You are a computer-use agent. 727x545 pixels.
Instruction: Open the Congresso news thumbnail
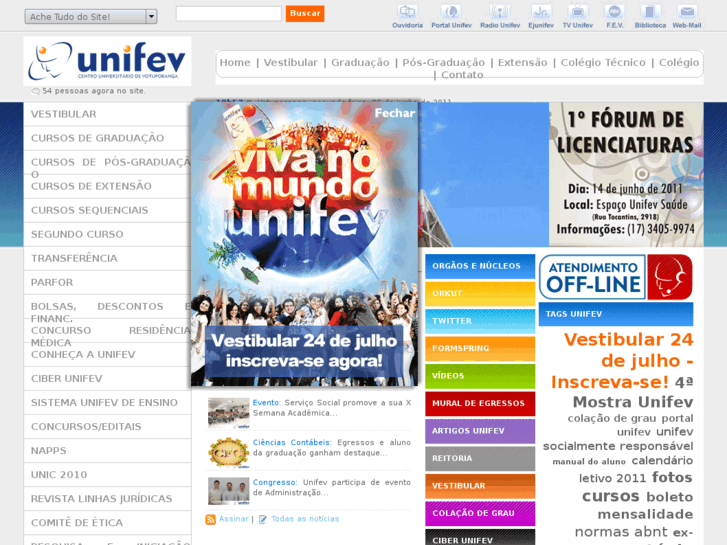click(x=229, y=491)
